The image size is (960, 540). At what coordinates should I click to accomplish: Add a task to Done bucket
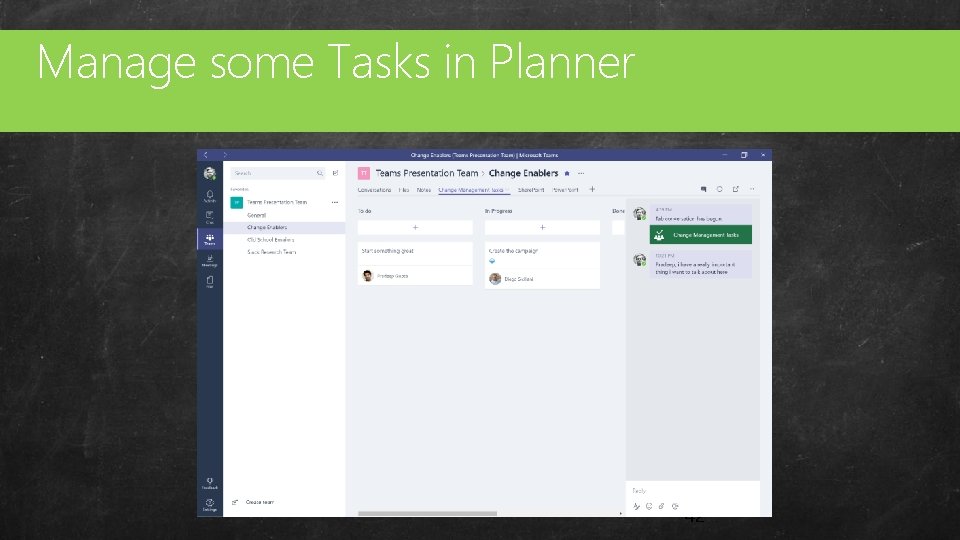[x=618, y=227]
